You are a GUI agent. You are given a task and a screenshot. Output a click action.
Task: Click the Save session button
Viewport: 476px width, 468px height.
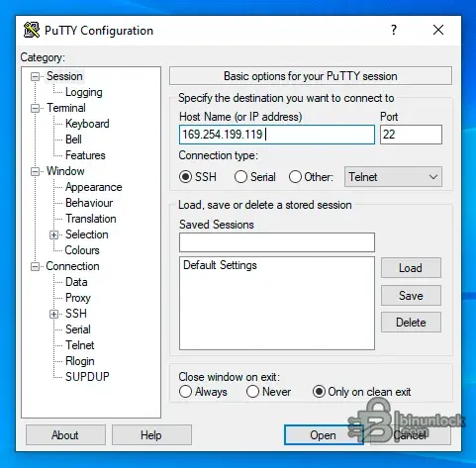click(411, 296)
